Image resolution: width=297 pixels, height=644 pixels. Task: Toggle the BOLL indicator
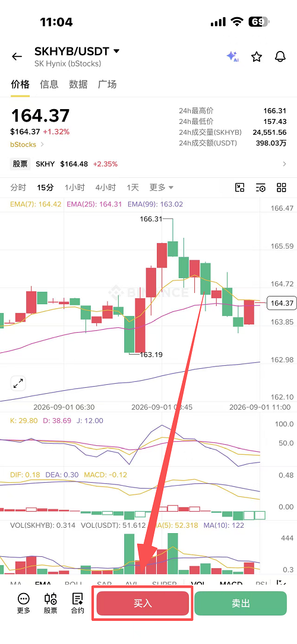point(74,584)
